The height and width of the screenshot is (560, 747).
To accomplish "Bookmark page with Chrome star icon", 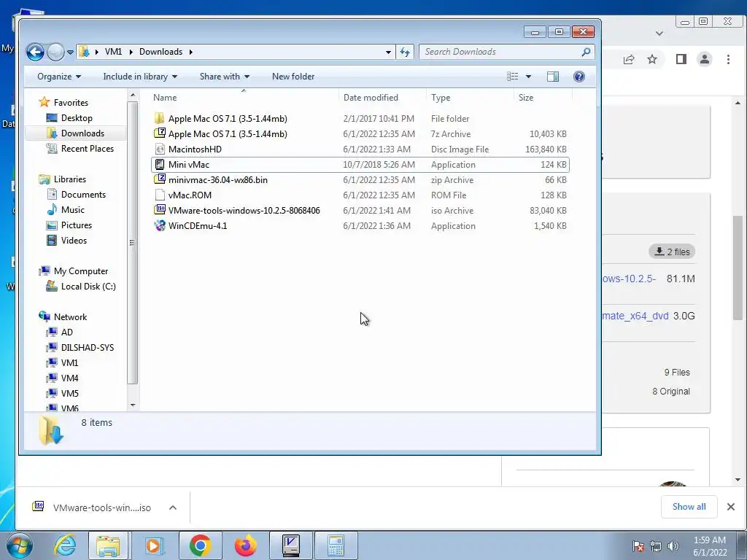I will 652,60.
